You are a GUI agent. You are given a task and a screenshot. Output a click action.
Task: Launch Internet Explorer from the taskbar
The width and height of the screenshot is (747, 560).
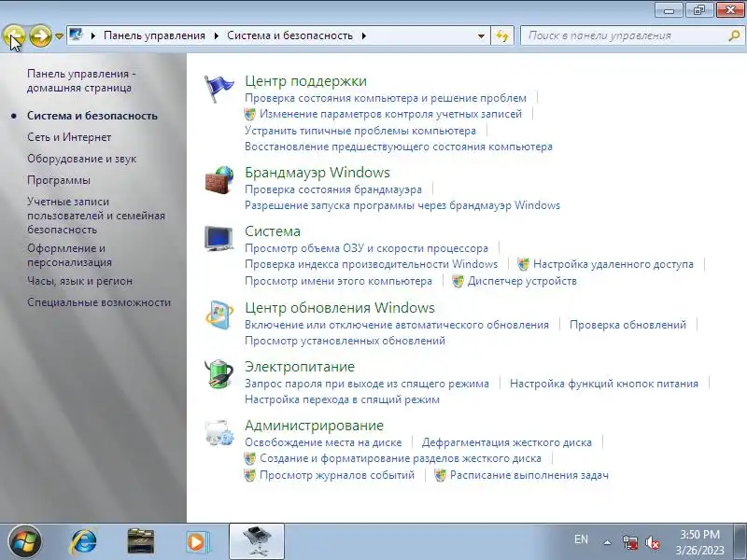83,542
